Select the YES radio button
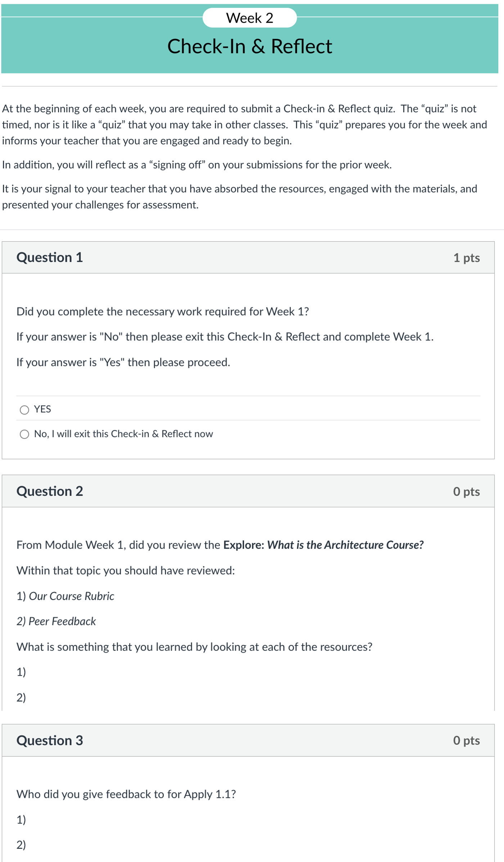This screenshot has width=504, height=862. (24, 410)
